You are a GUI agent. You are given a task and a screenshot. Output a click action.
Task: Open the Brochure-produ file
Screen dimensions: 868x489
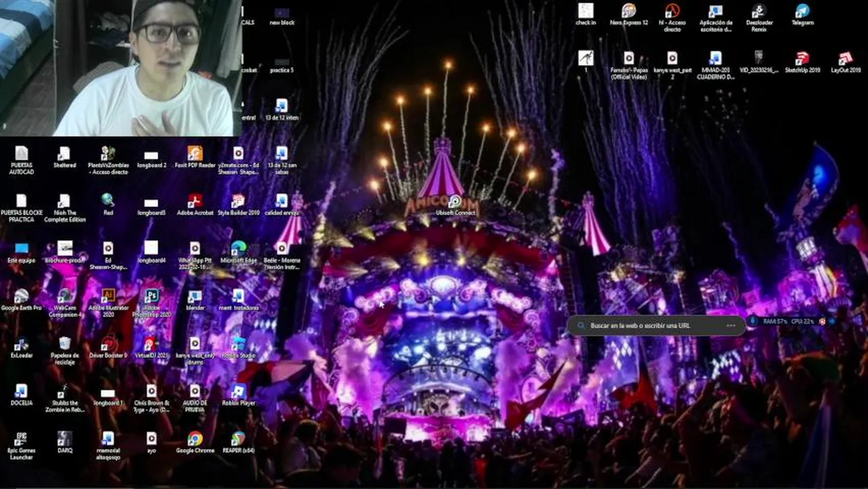click(65, 252)
